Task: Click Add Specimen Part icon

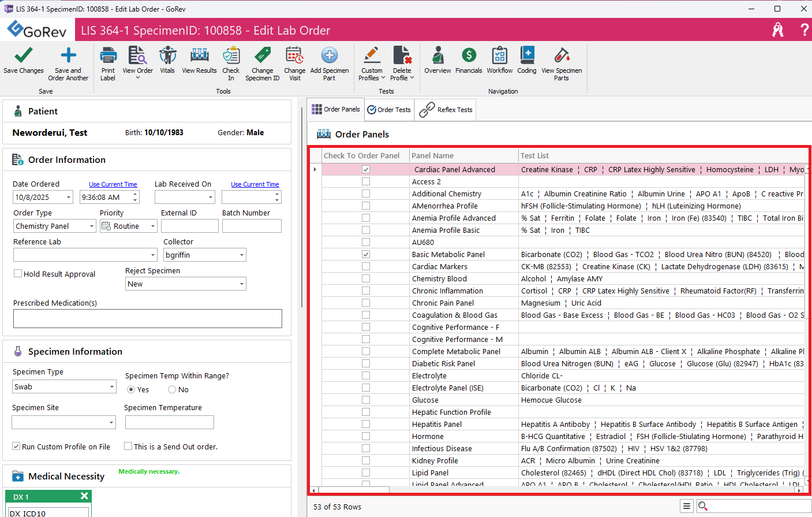Action: point(329,56)
